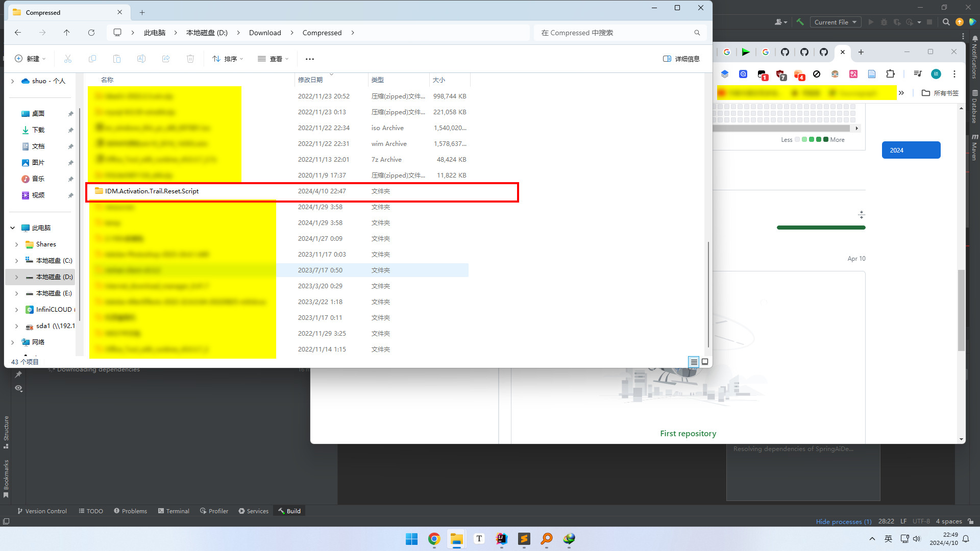Image resolution: width=980 pixels, height=551 pixels.
Task: Go up one folder level
Action: 66,33
